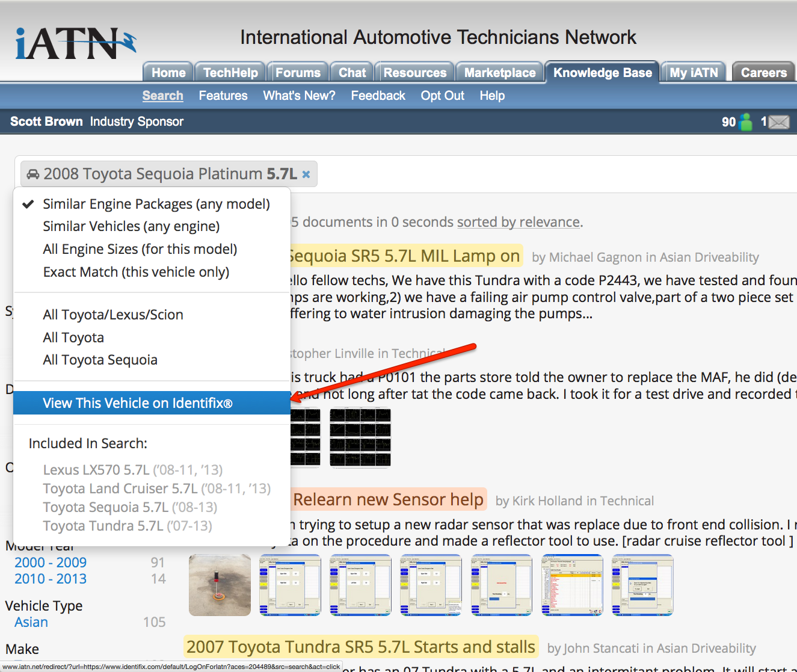797x672 pixels.
Task: Select checked Similar Engine Packages option
Action: click(x=156, y=204)
